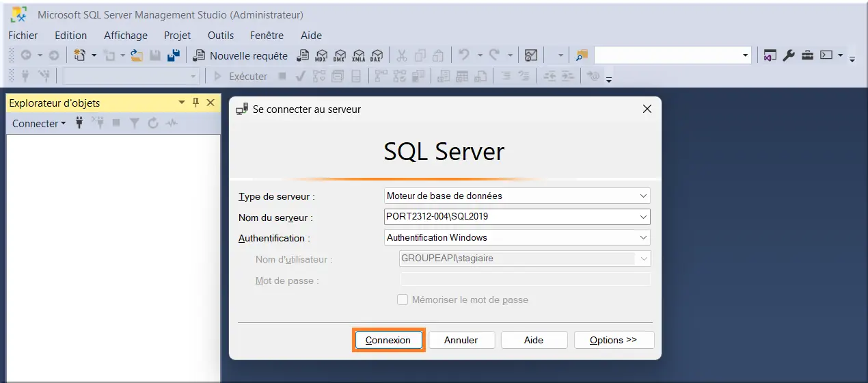Open the Affichage menu
This screenshot has height=383, width=868.
click(126, 36)
